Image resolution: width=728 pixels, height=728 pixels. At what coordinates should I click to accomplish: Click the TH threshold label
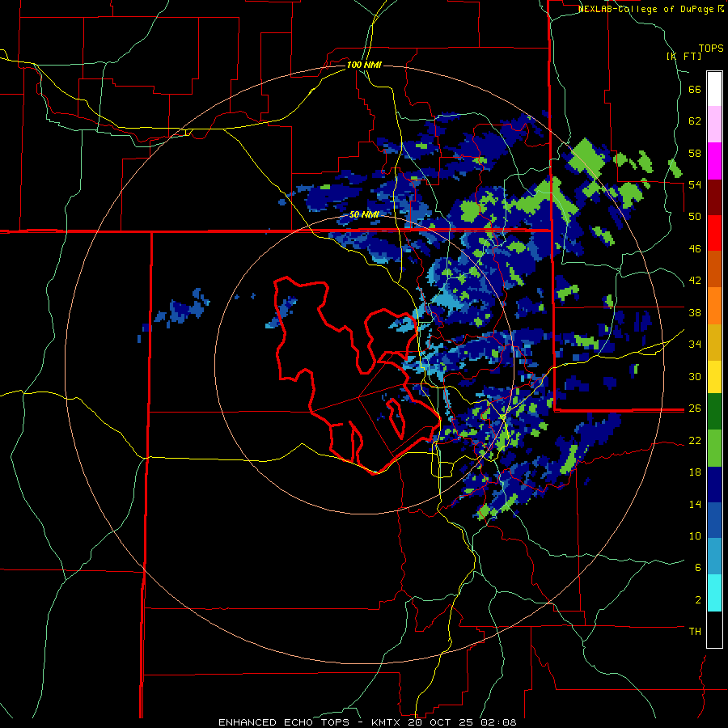(x=695, y=632)
